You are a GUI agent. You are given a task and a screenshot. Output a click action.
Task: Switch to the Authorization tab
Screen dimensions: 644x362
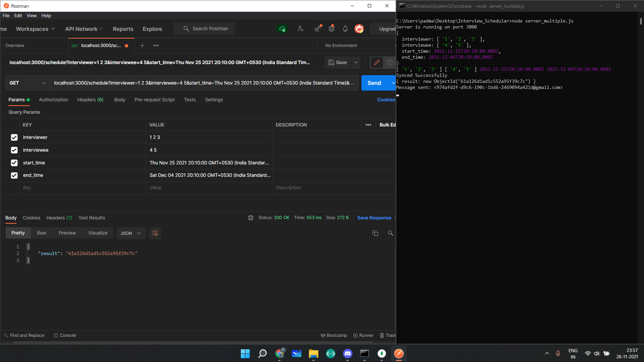click(53, 100)
